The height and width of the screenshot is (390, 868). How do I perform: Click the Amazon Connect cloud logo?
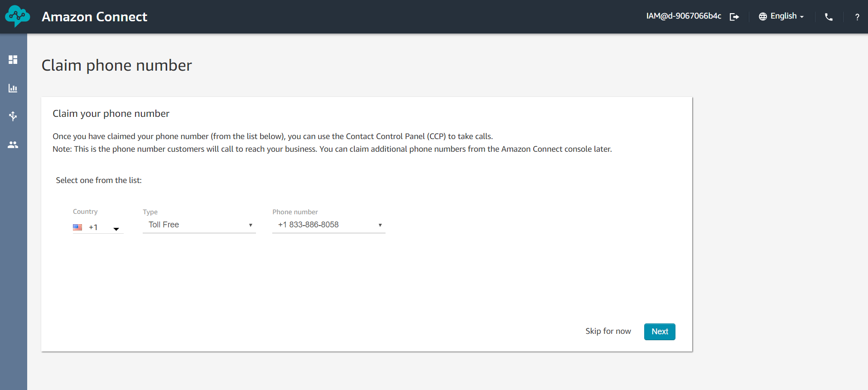tap(17, 16)
